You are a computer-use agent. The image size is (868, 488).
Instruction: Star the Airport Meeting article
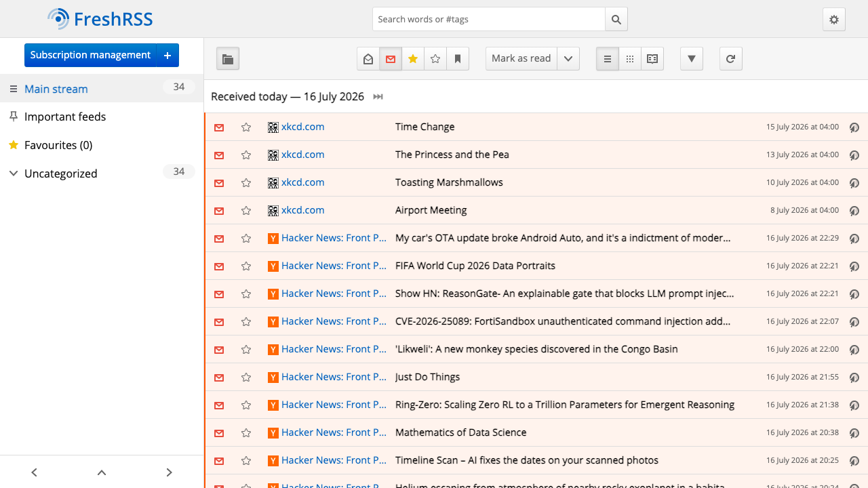click(x=246, y=211)
